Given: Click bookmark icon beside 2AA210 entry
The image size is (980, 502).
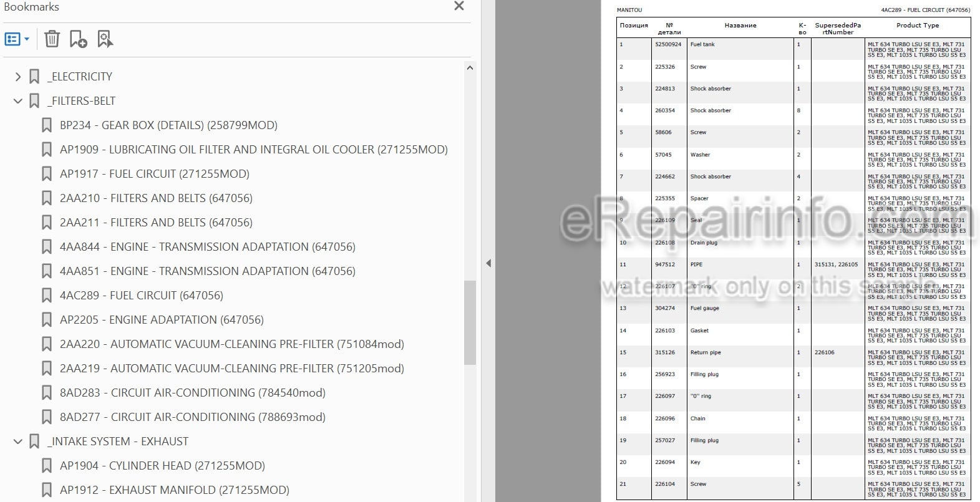Looking at the screenshot, I should tap(47, 198).
